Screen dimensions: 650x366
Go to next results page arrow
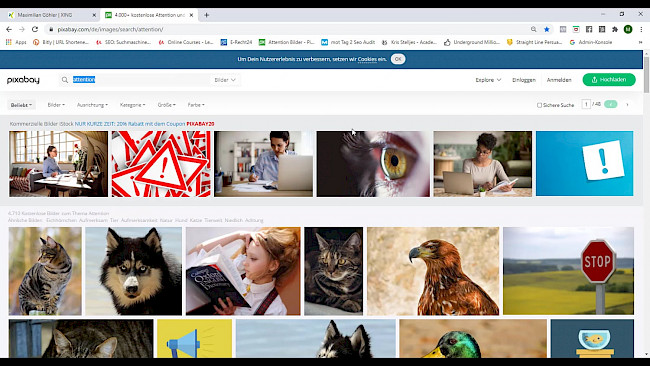(627, 104)
